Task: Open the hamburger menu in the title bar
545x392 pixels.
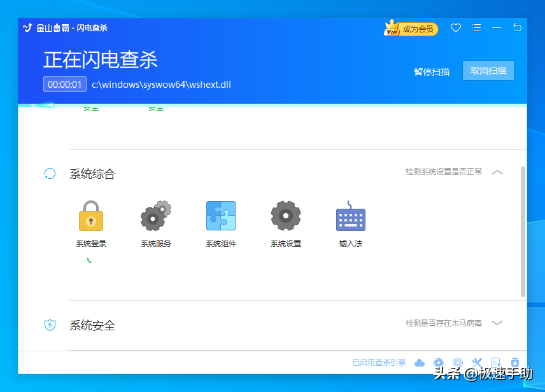Action: (x=477, y=28)
